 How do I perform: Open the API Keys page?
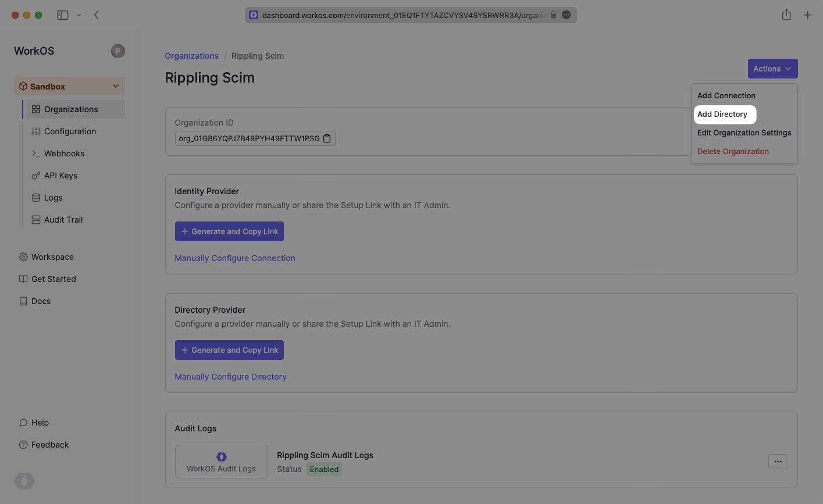(60, 176)
